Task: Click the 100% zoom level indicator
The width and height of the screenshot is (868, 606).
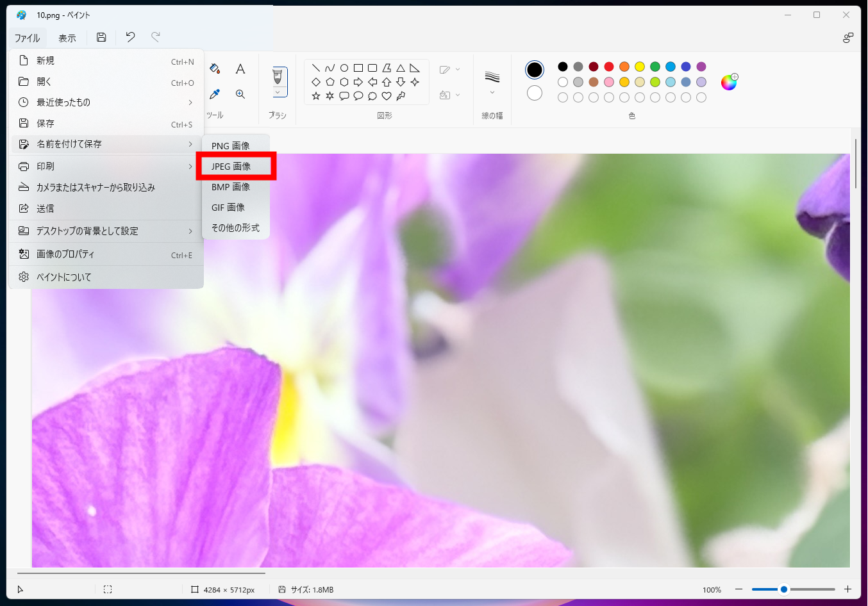Action: click(x=712, y=589)
